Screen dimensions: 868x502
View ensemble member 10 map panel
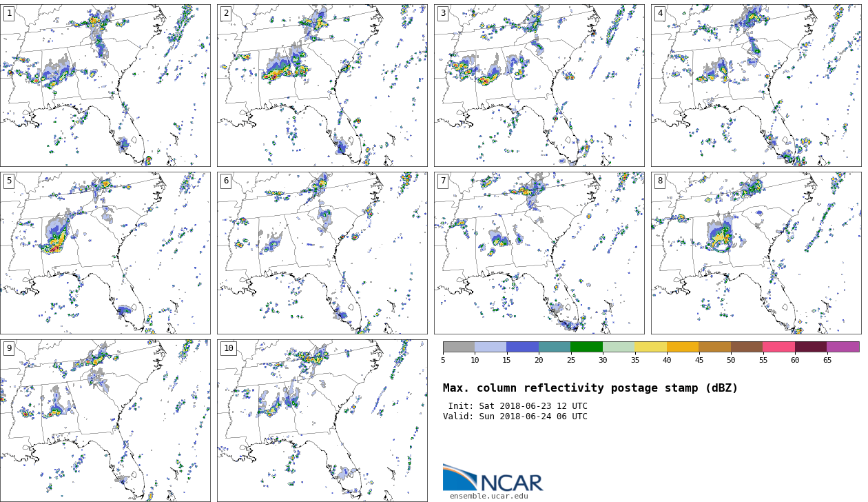(x=322, y=421)
